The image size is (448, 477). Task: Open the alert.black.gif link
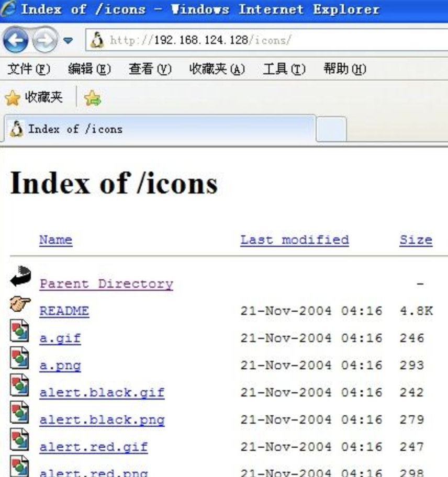(102, 392)
